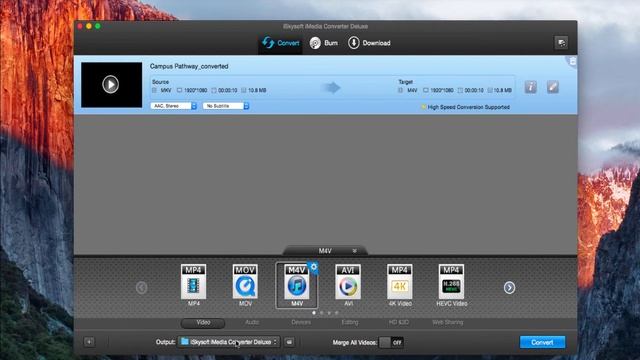Select the Editing category tab

coord(350,322)
